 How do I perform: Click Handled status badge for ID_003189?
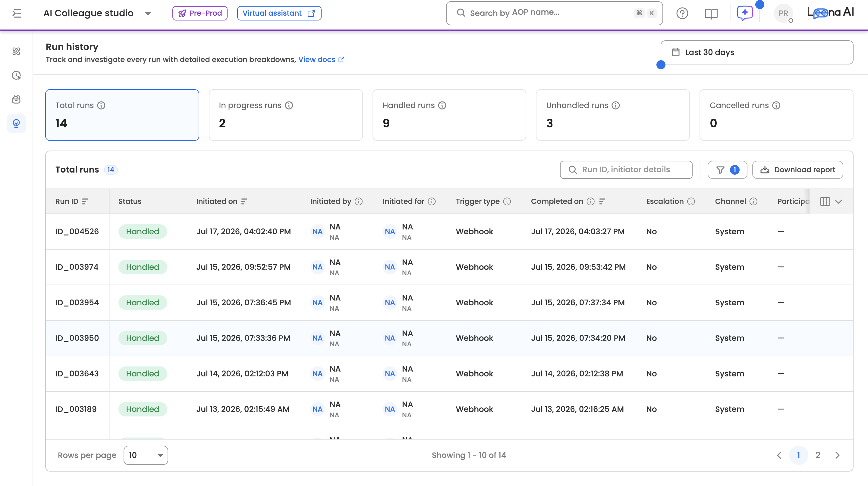(x=143, y=409)
